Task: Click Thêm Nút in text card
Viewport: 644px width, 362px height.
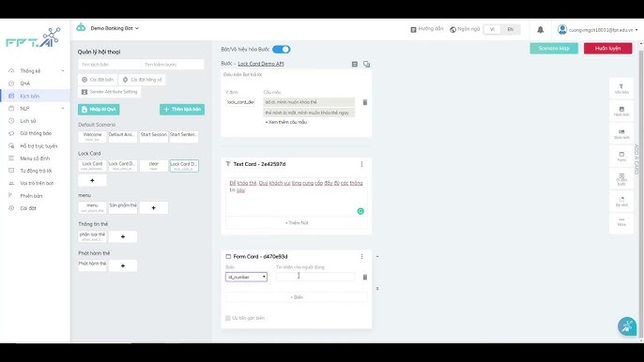Action: click(297, 223)
